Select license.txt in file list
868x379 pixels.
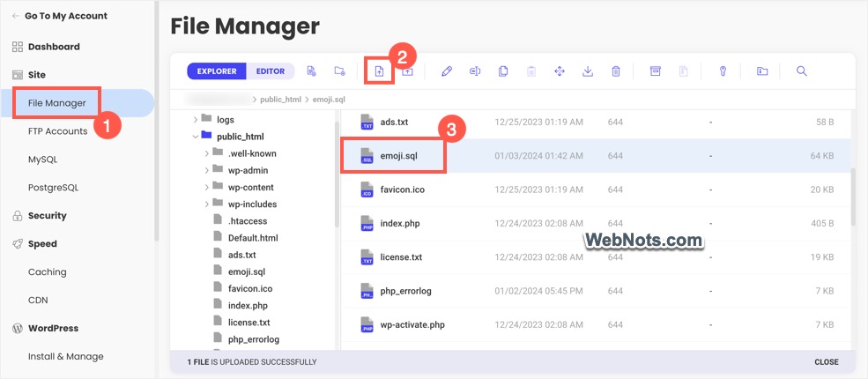[401, 257]
